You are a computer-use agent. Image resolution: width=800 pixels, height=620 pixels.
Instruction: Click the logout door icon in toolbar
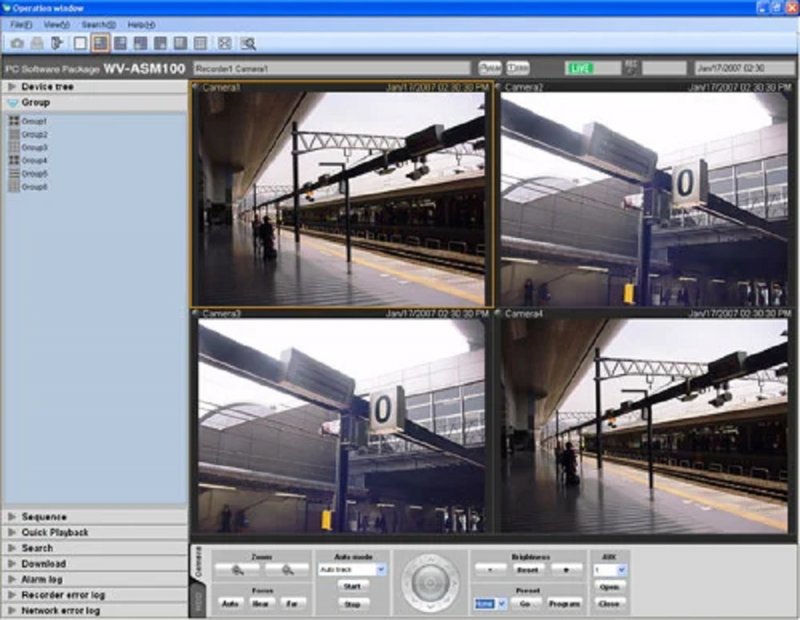tap(57, 43)
